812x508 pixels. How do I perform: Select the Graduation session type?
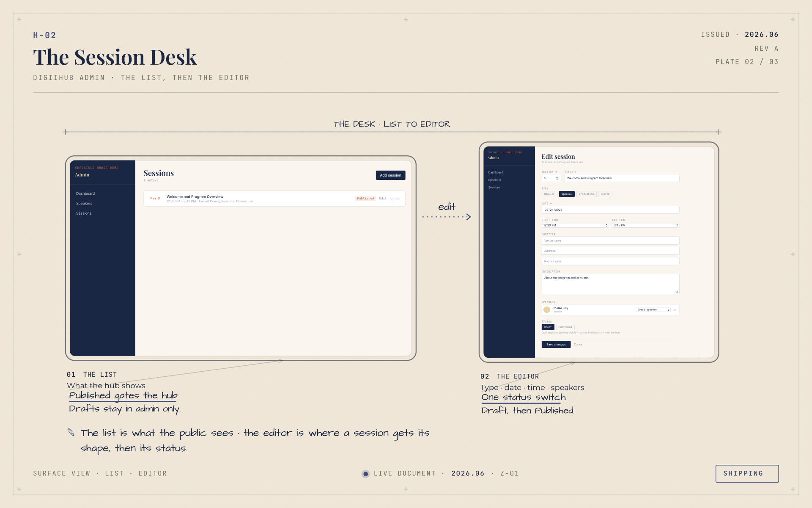point(586,194)
